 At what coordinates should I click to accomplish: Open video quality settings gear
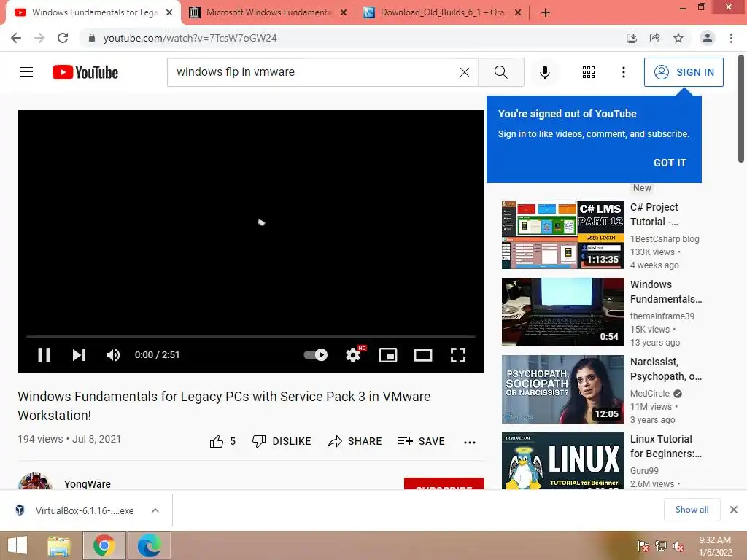354,355
